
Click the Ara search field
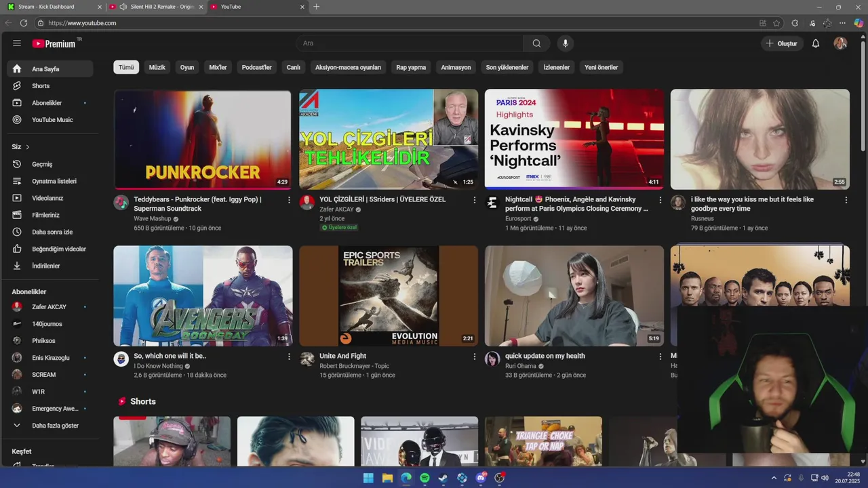click(409, 43)
